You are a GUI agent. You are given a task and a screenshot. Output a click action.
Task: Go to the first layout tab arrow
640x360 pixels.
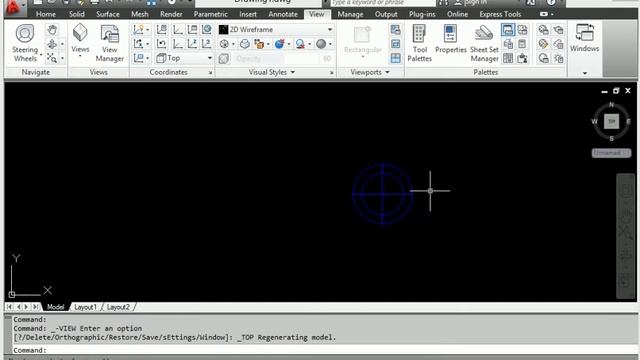click(x=9, y=307)
